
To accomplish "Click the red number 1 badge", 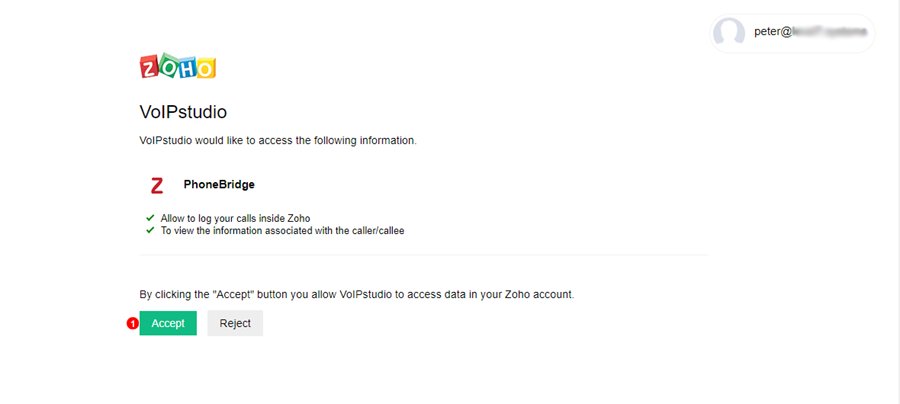I will pyautogui.click(x=132, y=323).
